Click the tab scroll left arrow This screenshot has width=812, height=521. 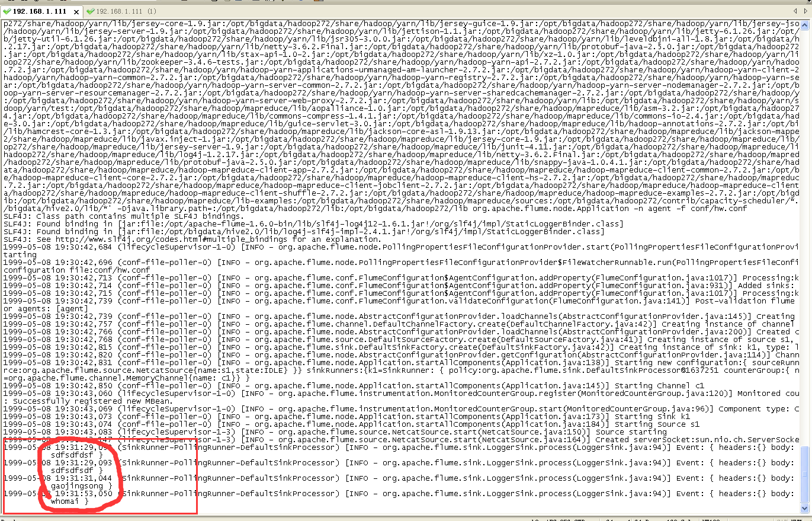(x=795, y=11)
